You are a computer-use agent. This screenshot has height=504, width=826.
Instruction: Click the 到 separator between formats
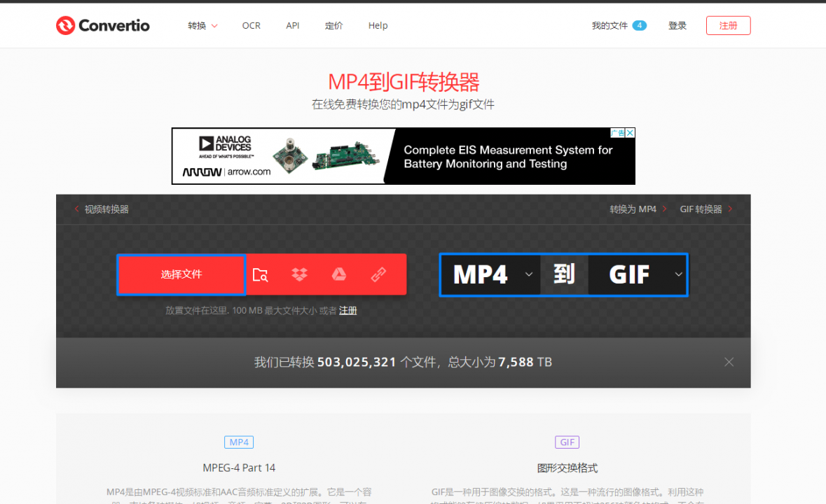[x=564, y=274]
